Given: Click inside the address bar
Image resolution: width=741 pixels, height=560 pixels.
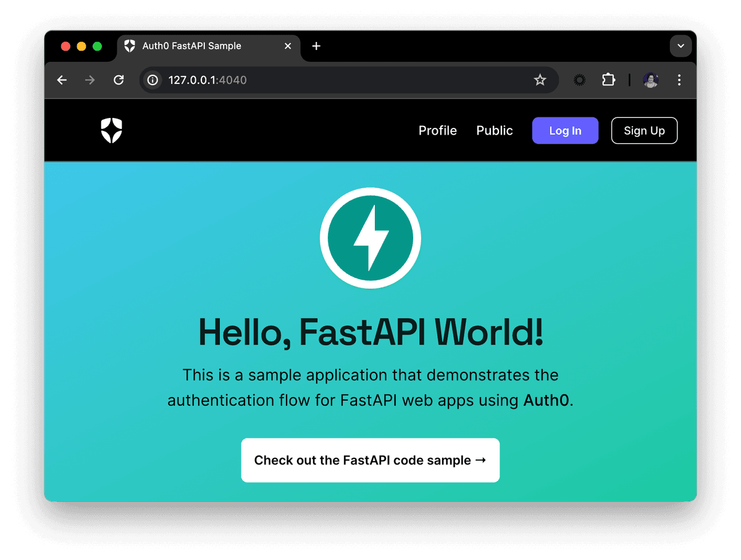Looking at the screenshot, I should 309,80.
